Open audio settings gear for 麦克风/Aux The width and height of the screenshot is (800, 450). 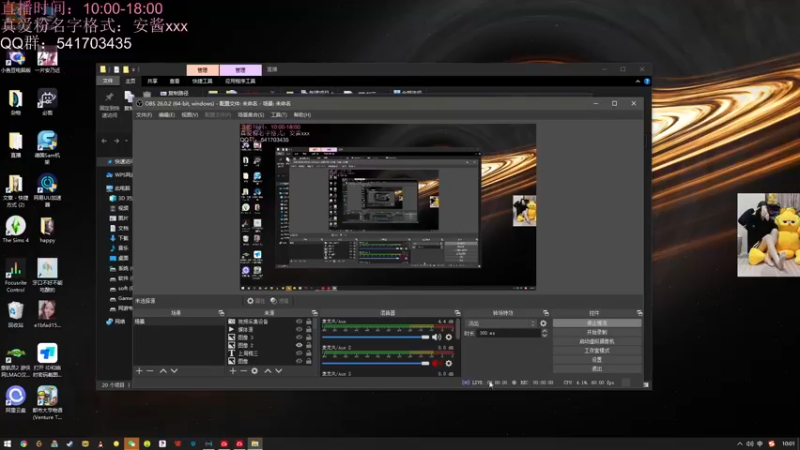(x=448, y=337)
